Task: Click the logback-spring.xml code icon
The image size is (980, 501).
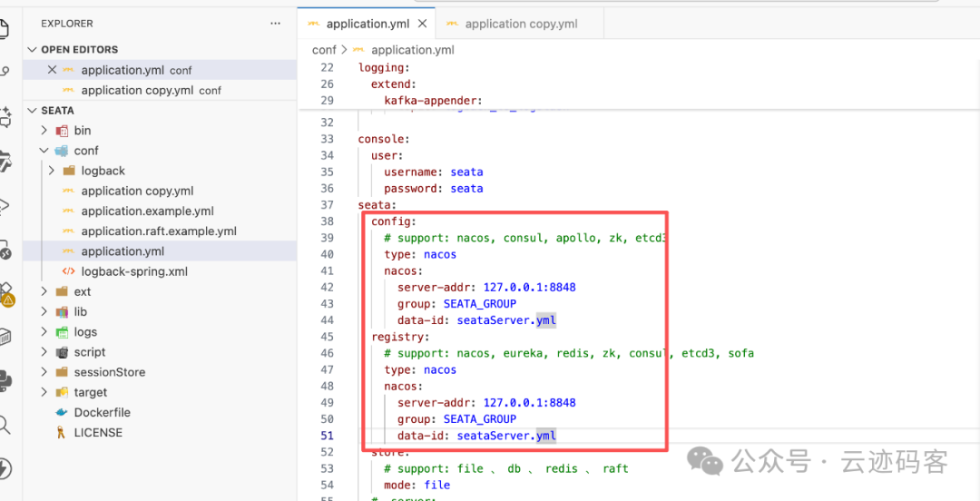Action: [69, 271]
